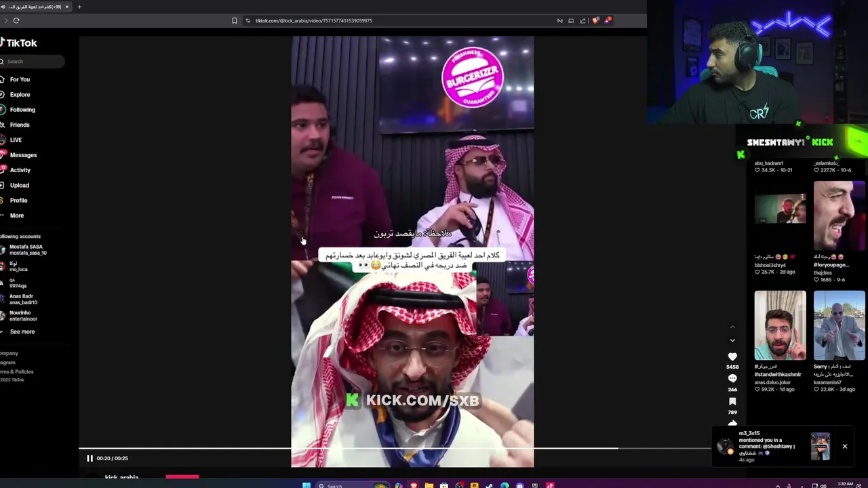This screenshot has height=488, width=868.
Task: Click share icon in address bar
Action: click(583, 20)
